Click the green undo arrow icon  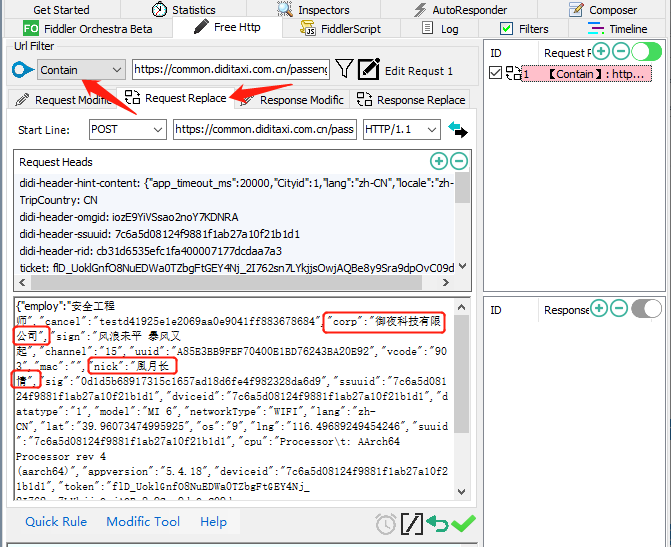pos(437,523)
